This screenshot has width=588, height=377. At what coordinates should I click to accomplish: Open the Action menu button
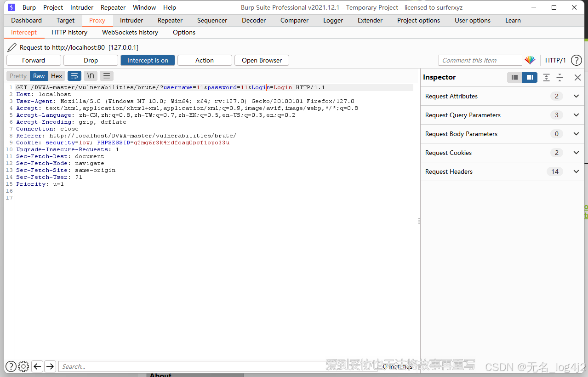[205, 60]
